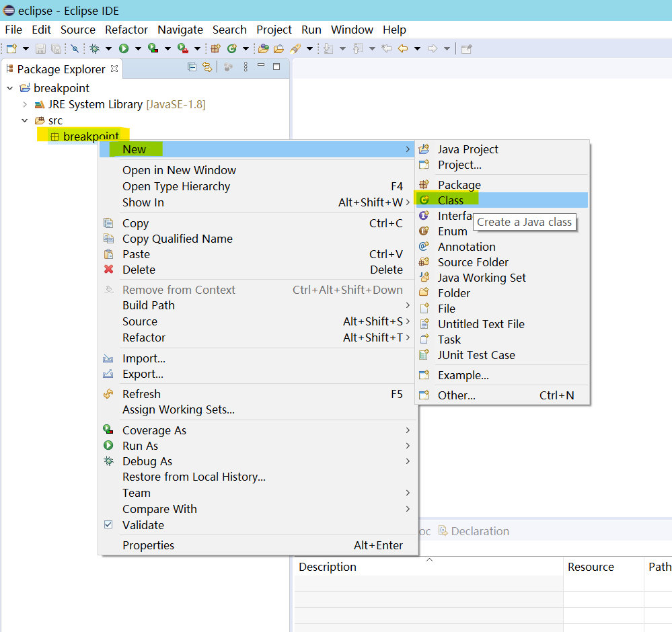Click Refresh in the context menu
This screenshot has height=632, width=672.
coord(257,394)
